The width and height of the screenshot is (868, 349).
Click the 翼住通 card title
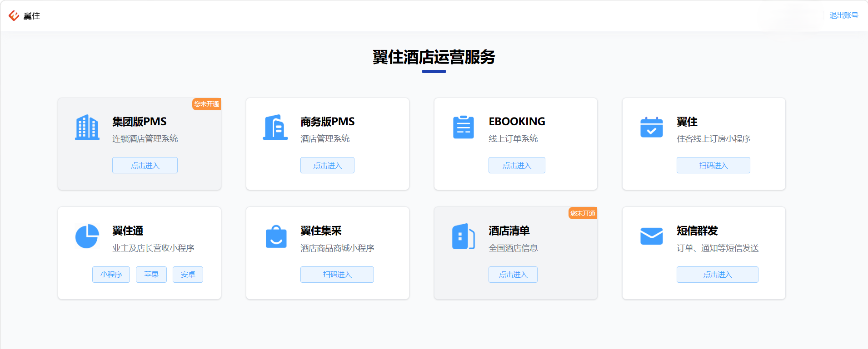point(128,231)
